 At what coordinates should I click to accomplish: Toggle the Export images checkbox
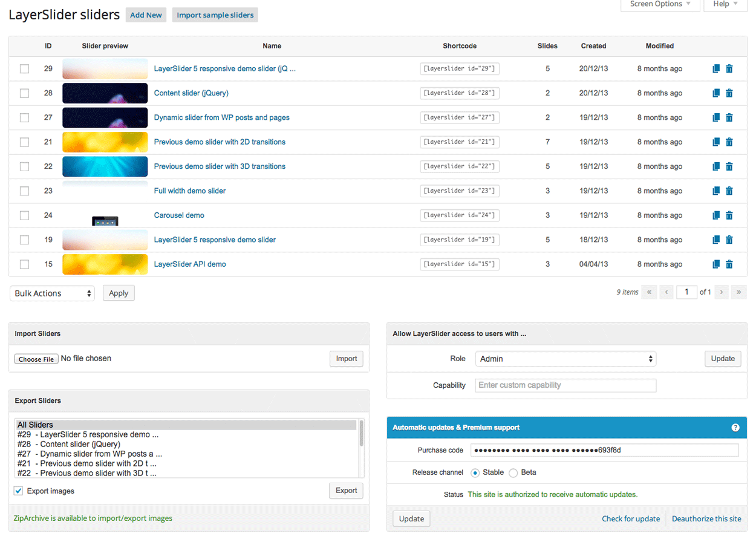tap(18, 491)
